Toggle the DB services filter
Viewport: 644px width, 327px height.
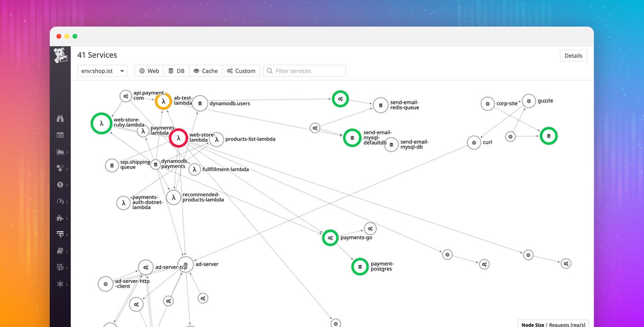176,71
